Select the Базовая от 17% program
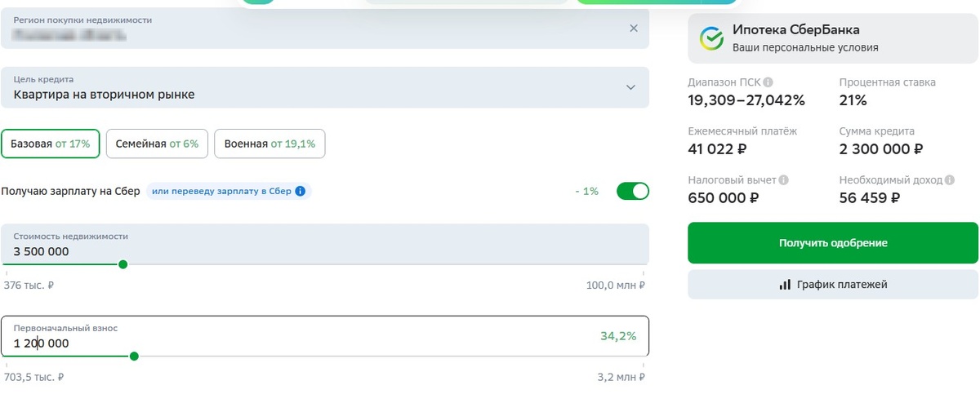Image resolution: width=980 pixels, height=394 pixels. [x=51, y=144]
